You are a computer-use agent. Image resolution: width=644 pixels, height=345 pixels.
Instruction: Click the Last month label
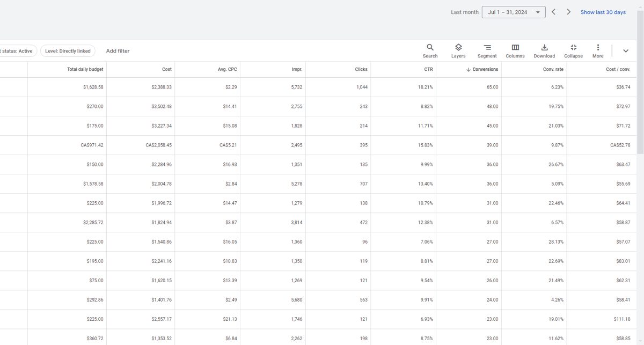(465, 12)
